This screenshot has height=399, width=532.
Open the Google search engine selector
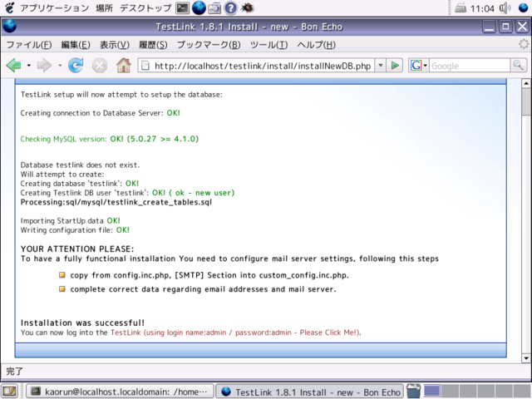click(418, 65)
